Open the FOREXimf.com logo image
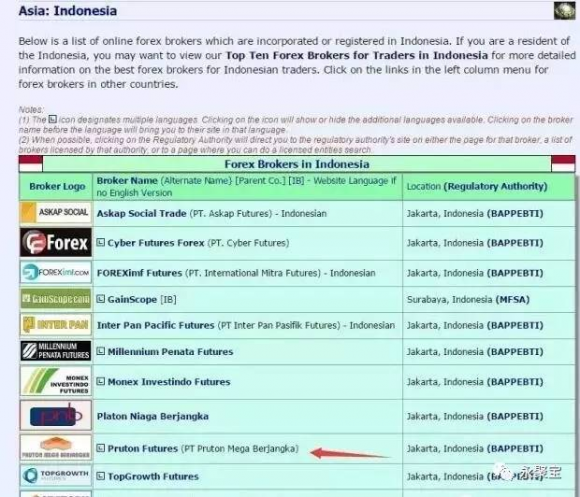Image resolution: width=580 pixels, height=497 pixels. pos(55,273)
